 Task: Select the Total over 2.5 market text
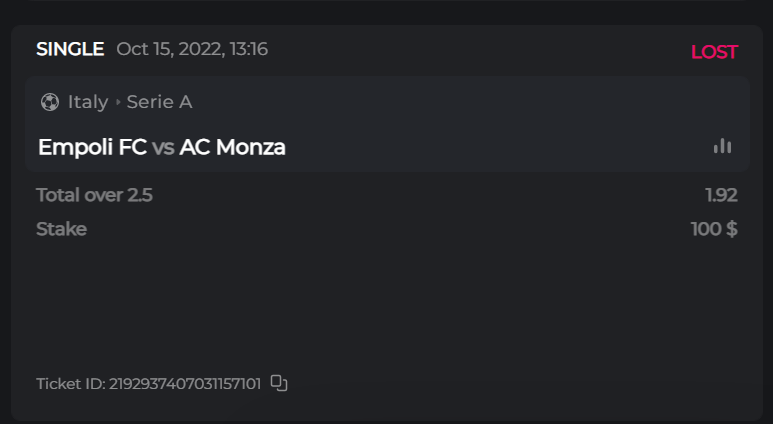[x=94, y=195]
